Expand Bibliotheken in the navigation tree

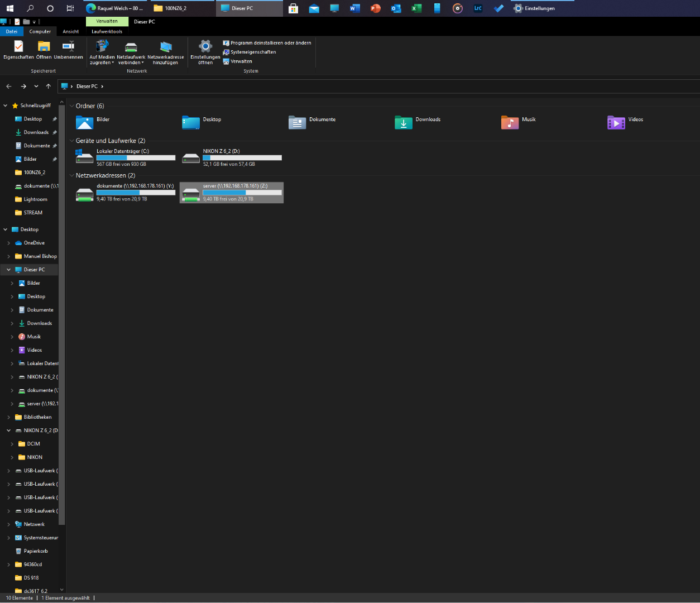pos(8,417)
